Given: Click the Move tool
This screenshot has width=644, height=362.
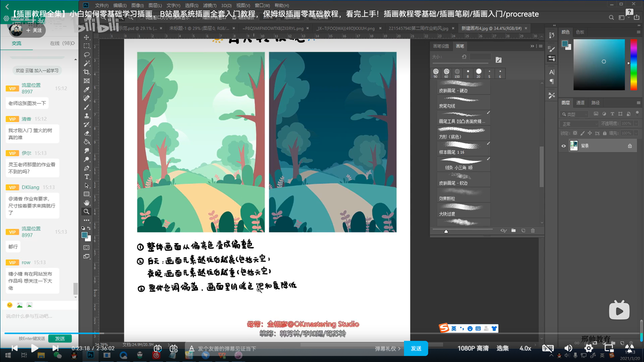Looking at the screenshot, I should point(87,37).
